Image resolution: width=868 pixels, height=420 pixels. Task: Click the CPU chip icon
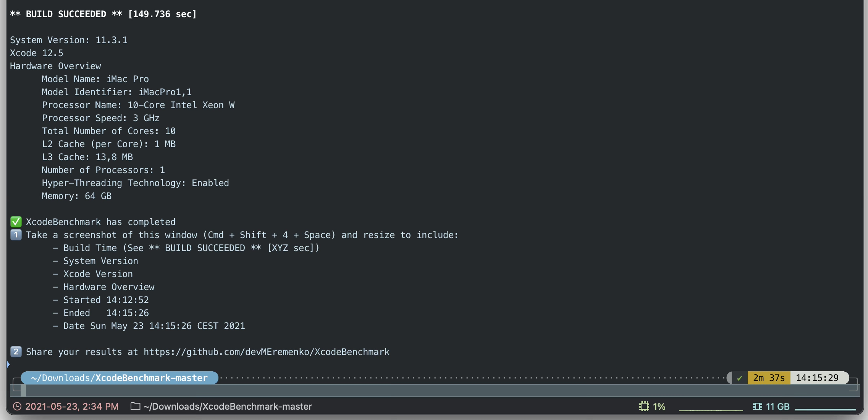click(x=644, y=406)
